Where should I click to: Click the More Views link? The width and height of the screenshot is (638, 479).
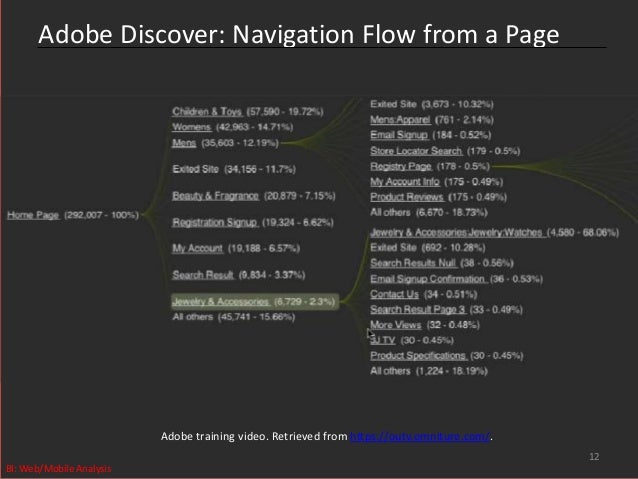[395, 325]
